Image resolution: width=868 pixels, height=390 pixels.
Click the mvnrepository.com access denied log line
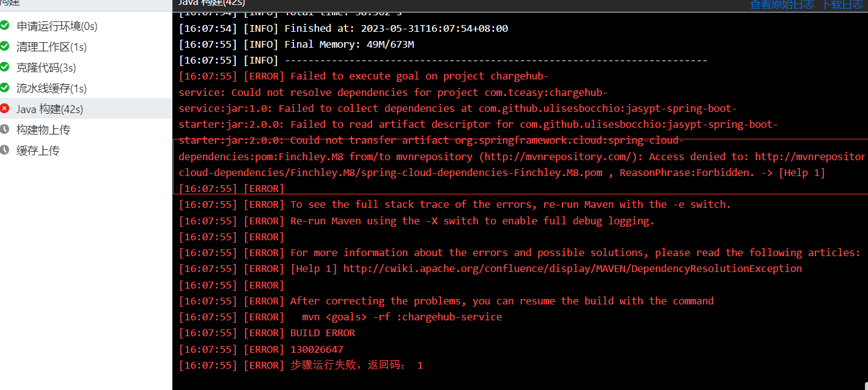point(522,156)
